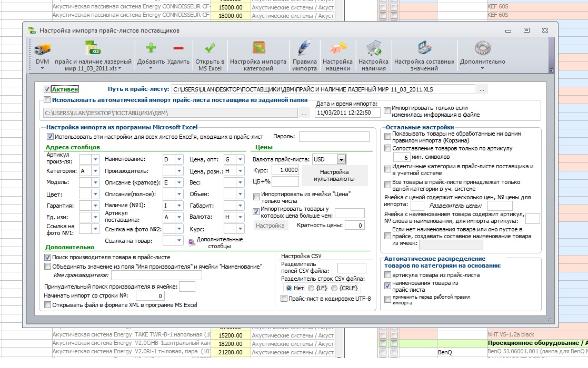This screenshot has height=368, width=588.
Task: Click Открыть в MS Excel checkmark icon
Action: click(210, 48)
